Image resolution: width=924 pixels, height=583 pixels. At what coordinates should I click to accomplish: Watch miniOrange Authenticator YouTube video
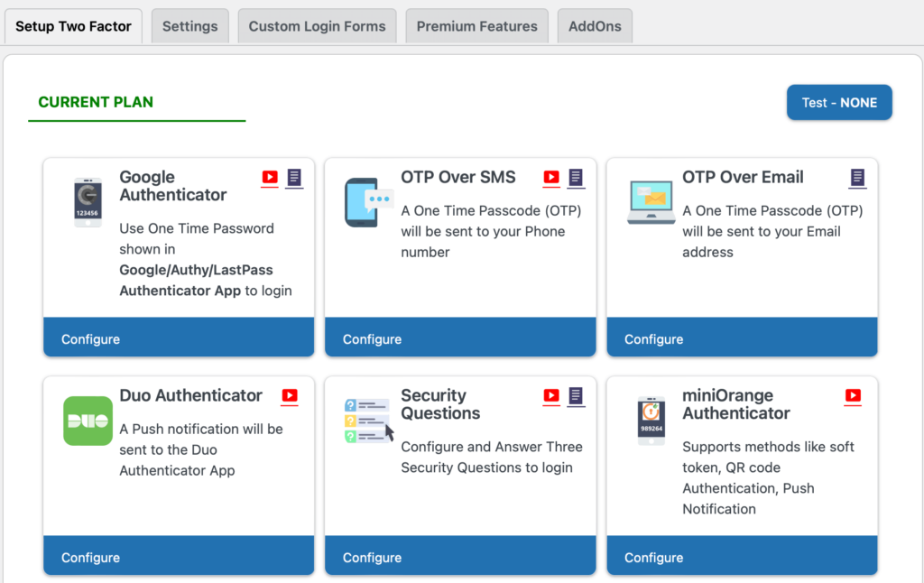pos(853,395)
